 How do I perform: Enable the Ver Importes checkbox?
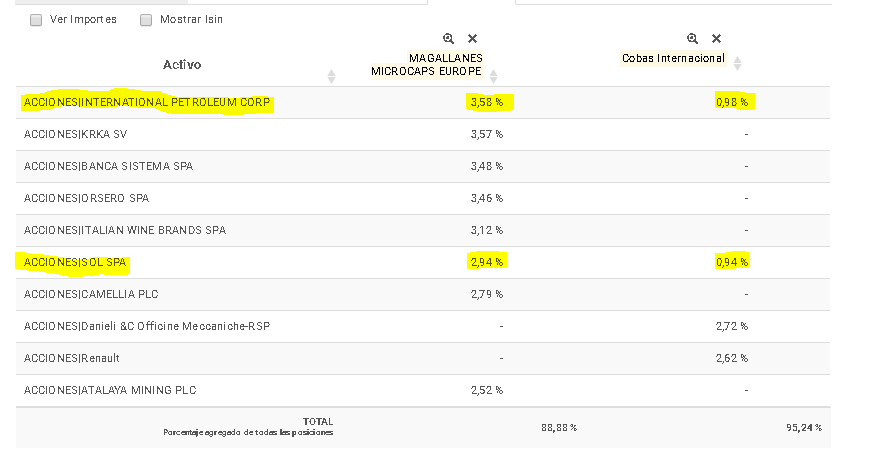pyautogui.click(x=36, y=20)
